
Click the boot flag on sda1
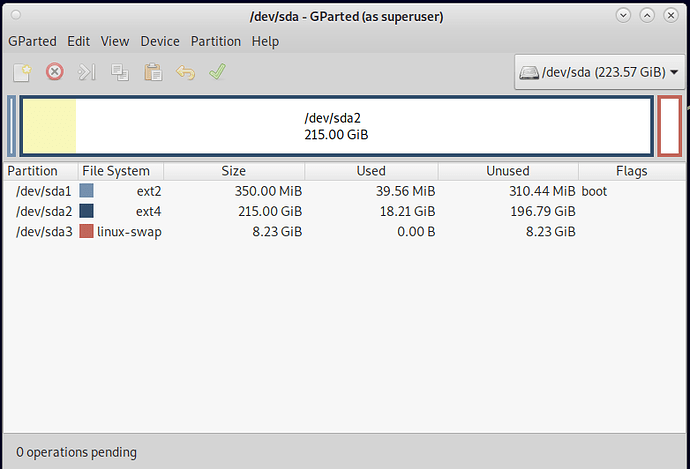pyautogui.click(x=594, y=191)
